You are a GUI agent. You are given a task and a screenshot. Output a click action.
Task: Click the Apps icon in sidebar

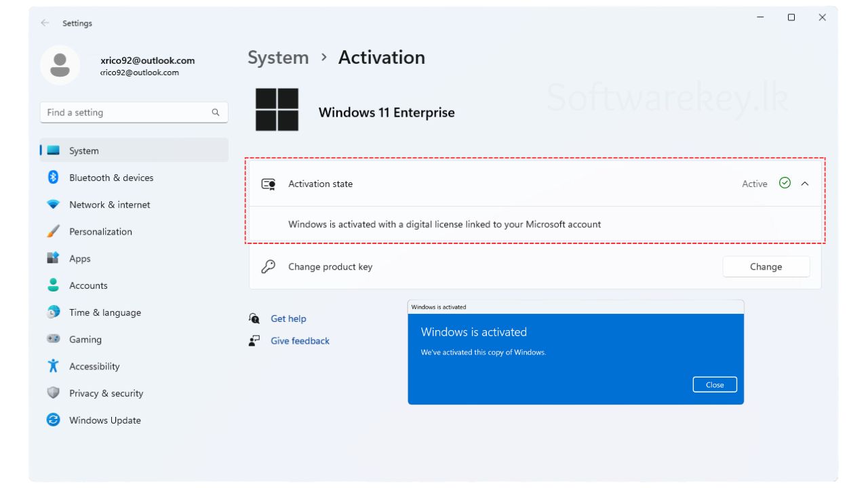[53, 258]
